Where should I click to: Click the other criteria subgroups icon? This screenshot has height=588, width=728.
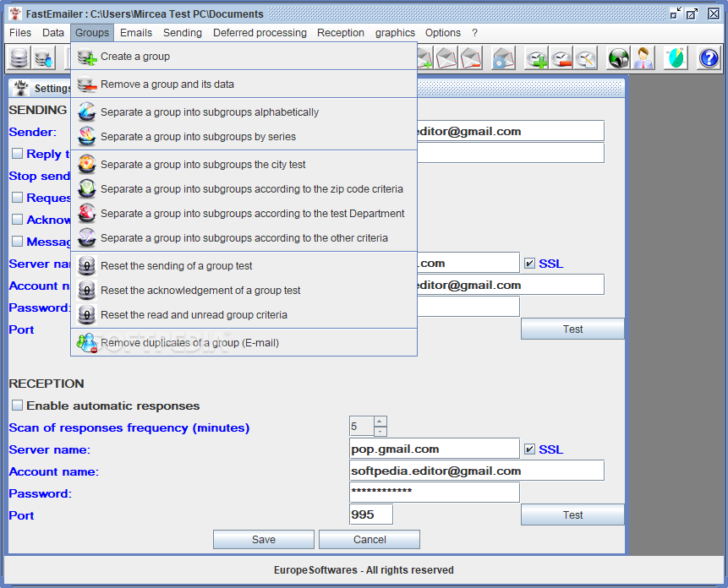coord(87,238)
